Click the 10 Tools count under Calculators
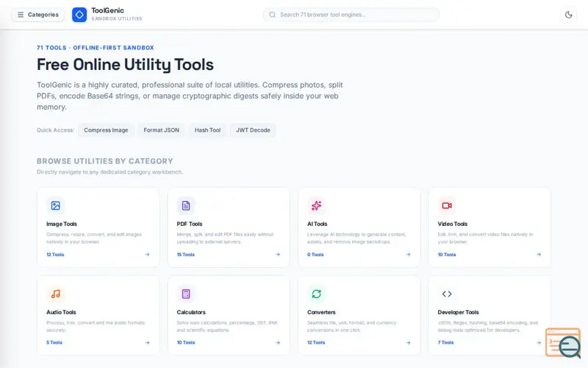Image resolution: width=588 pixels, height=368 pixels. [x=186, y=342]
